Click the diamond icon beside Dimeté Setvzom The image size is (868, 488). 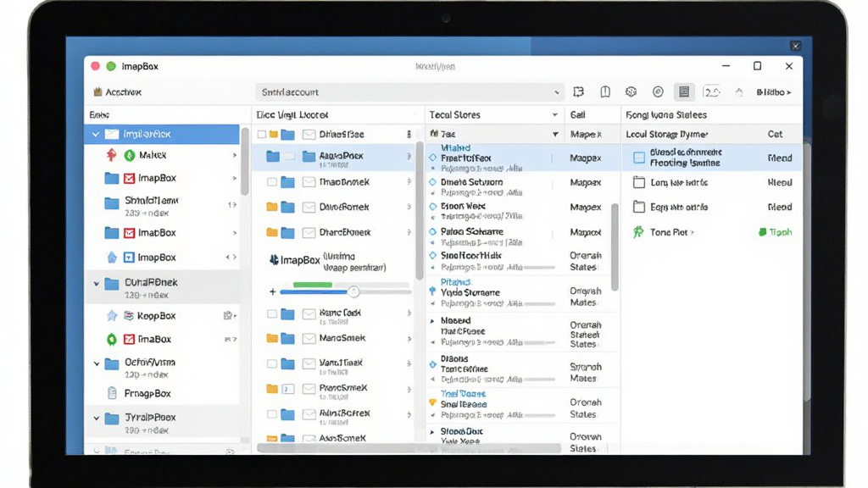click(433, 182)
